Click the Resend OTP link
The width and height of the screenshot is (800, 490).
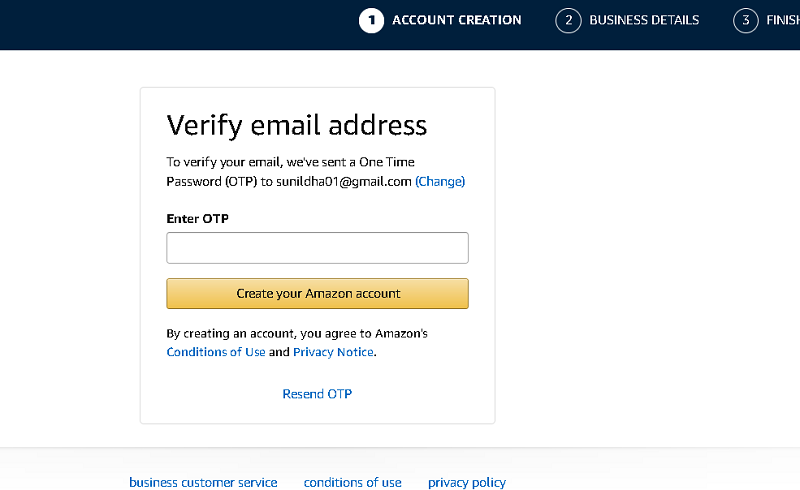[317, 394]
